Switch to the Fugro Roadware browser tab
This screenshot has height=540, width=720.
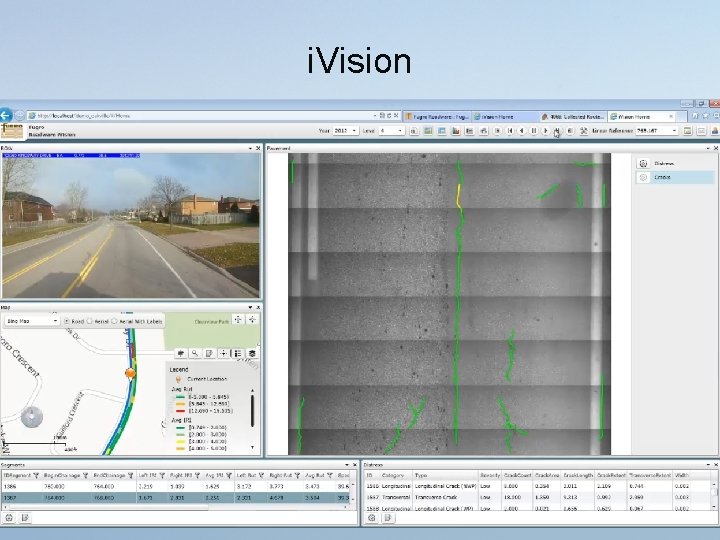pos(437,116)
